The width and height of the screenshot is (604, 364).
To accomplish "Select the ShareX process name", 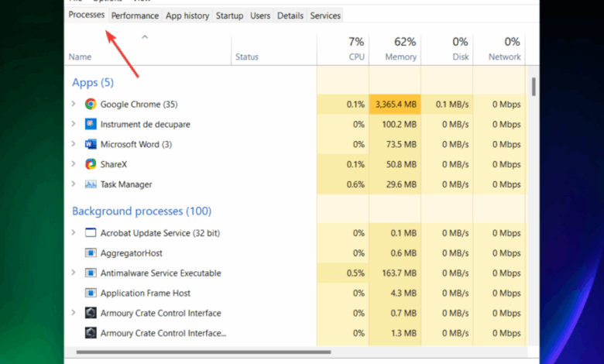I will point(113,164).
